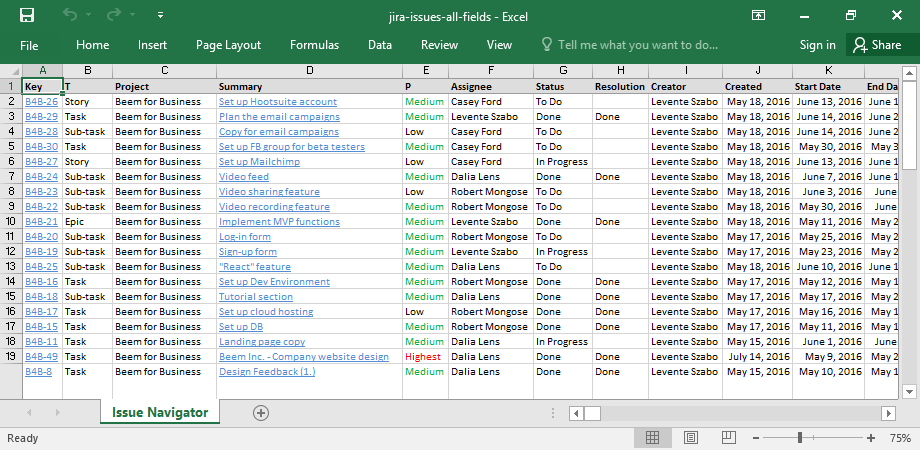The width and height of the screenshot is (920, 450).
Task: Click the sheet tab bar splitter dots
Action: tap(553, 414)
